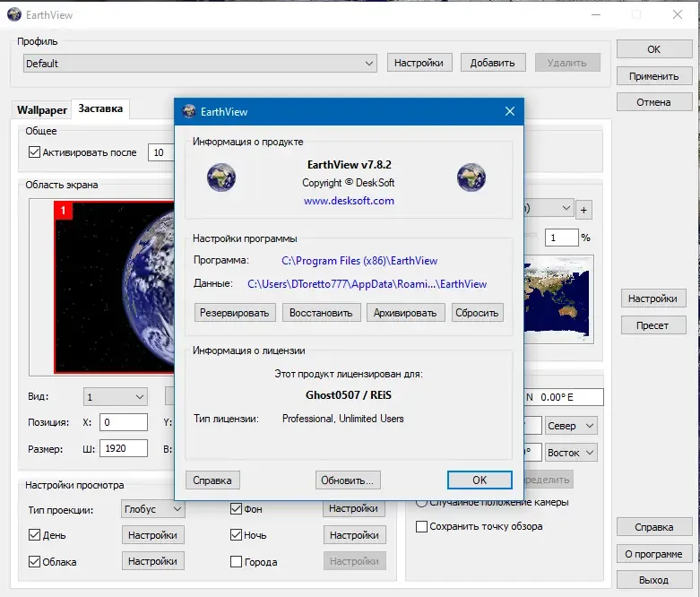This screenshot has height=597, width=700.
Task: Open the C:\Program Files (x86)\EarthView path link
Action: tap(359, 261)
